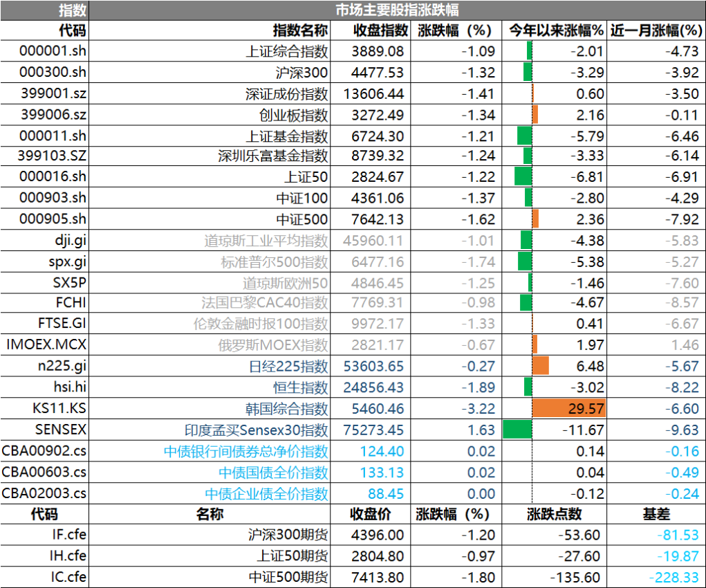Select the 日经225指数 name cell
Image resolution: width=706 pixels, height=588 pixels.
tap(288, 366)
